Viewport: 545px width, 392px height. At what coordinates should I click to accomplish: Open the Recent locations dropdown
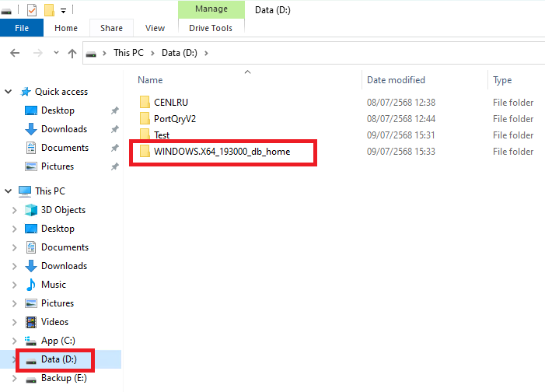click(x=56, y=53)
